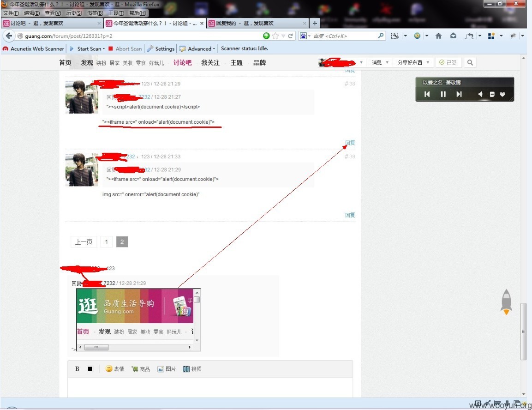
Task: Go to 首页 in site navigation
Action: point(65,62)
